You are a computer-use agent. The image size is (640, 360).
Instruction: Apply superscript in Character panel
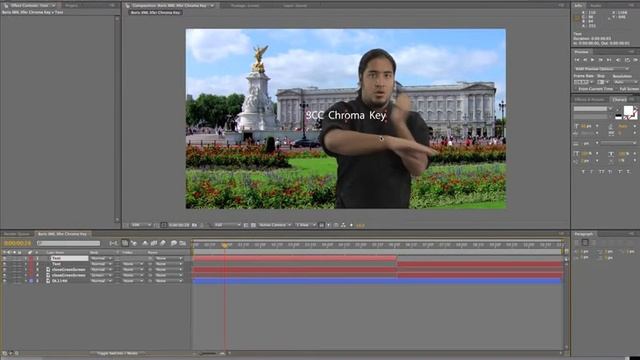pyautogui.click(x=620, y=172)
